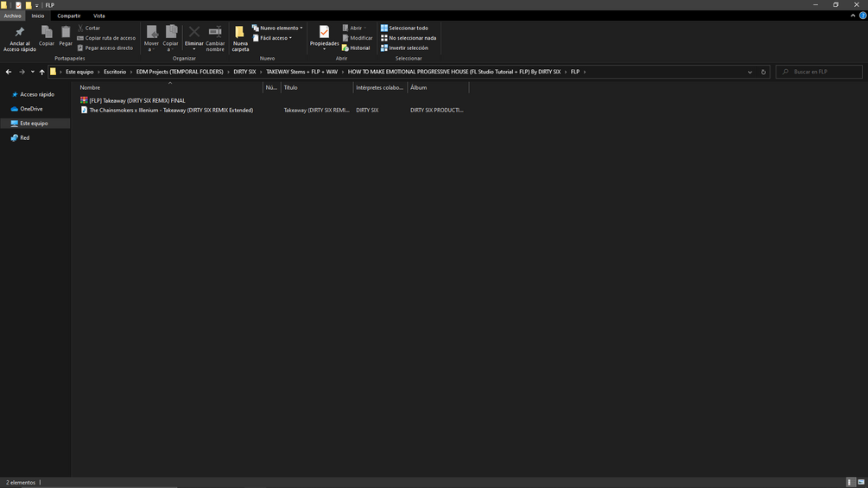Viewport: 868px width, 488px height.
Task: Click the Copiar clipboard button
Action: [x=47, y=36]
